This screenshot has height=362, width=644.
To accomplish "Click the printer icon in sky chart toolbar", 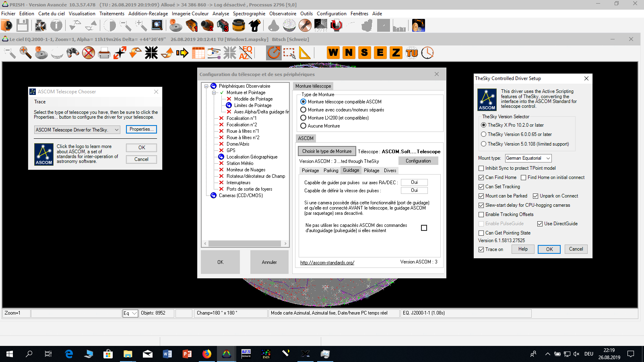I will (x=104, y=53).
